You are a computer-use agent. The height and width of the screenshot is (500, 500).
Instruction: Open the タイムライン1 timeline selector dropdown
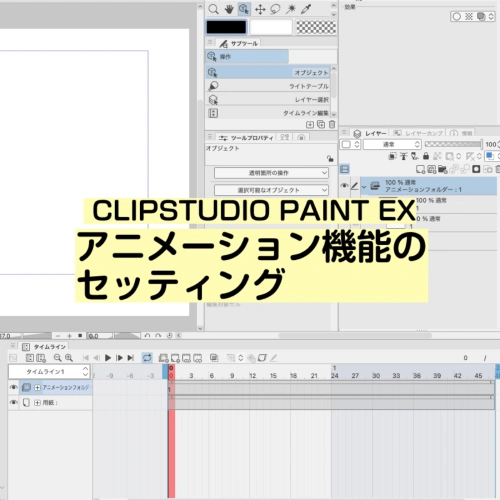click(49, 371)
